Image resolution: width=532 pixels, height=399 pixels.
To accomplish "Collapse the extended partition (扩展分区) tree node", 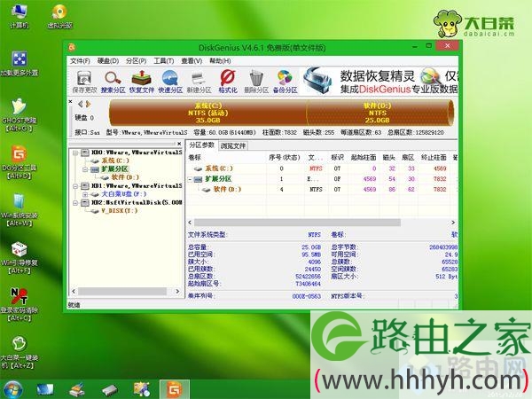I will click(x=85, y=169).
